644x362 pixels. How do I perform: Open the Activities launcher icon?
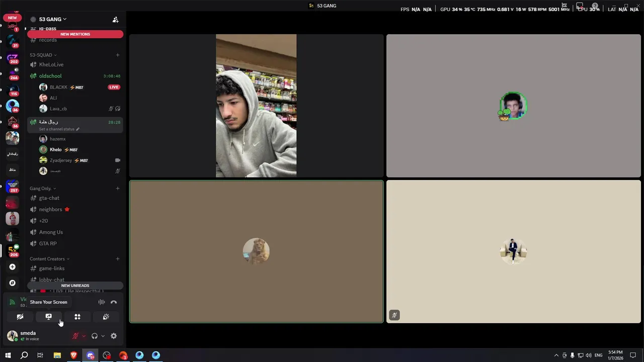[x=77, y=317]
